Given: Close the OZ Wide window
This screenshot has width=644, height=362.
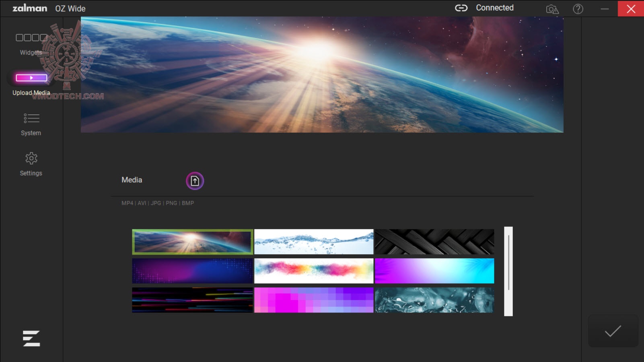Looking at the screenshot, I should coord(631,8).
